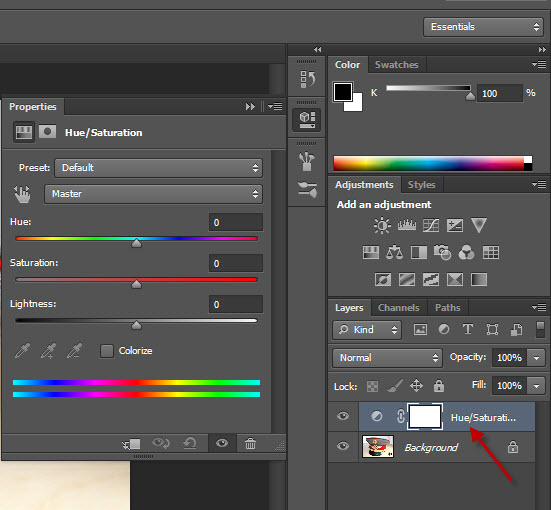Open the Essentials workspace switcher

483,27
